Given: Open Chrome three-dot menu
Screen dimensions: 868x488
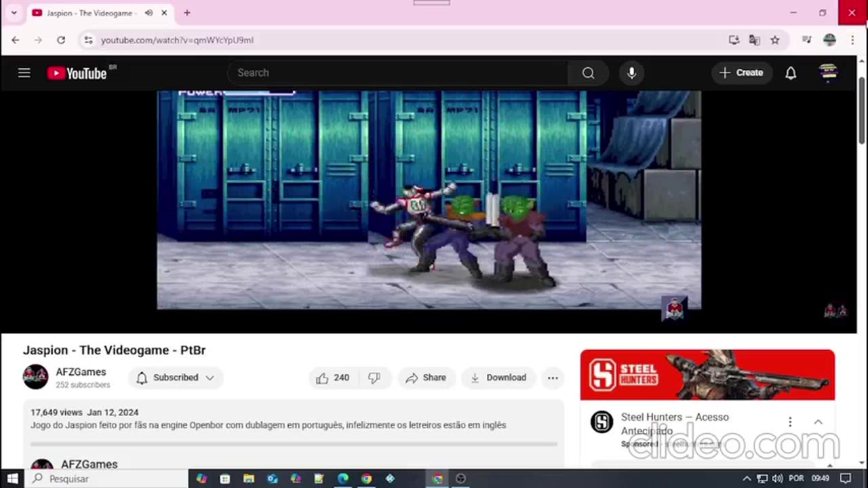Looking at the screenshot, I should pyautogui.click(x=852, y=40).
